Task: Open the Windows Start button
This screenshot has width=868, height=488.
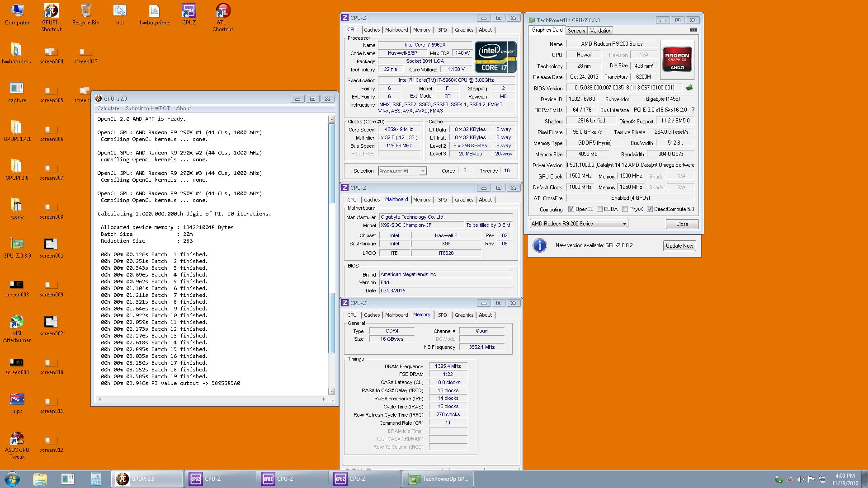Action: point(12,479)
